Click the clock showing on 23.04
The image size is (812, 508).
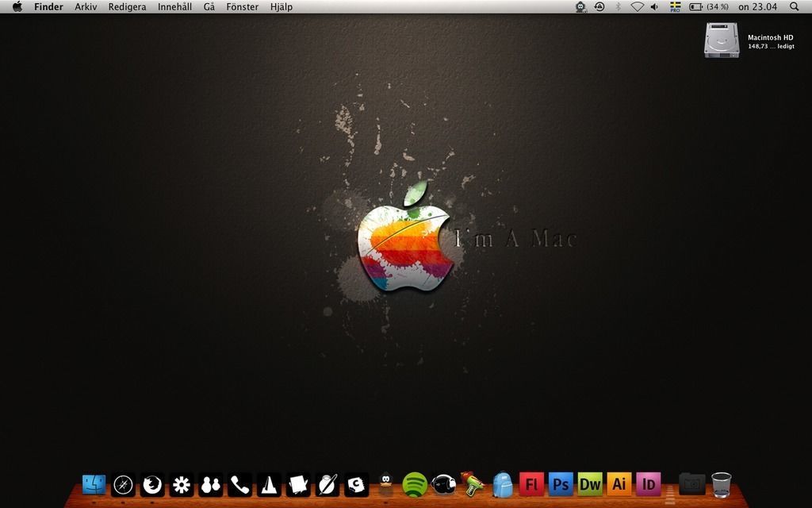757,6
